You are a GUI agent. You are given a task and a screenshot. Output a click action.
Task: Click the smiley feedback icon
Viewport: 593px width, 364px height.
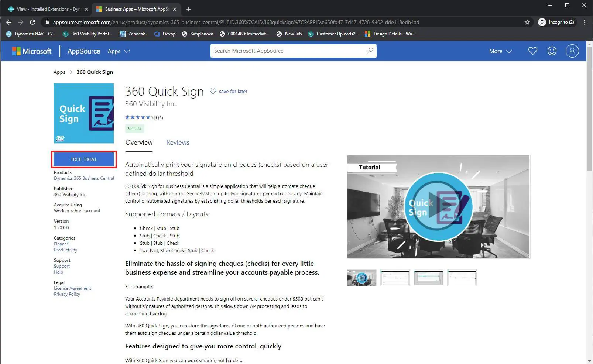click(552, 51)
